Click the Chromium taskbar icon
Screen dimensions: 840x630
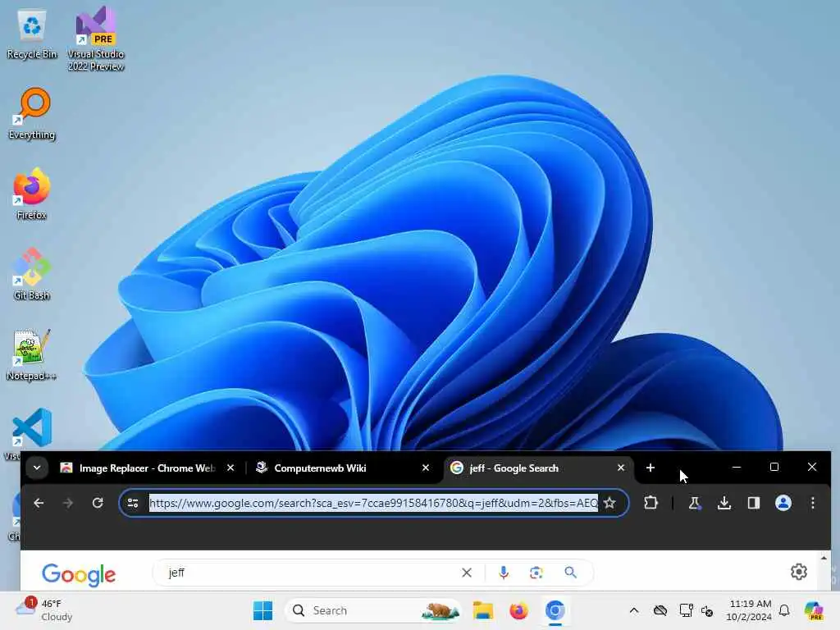click(x=555, y=610)
